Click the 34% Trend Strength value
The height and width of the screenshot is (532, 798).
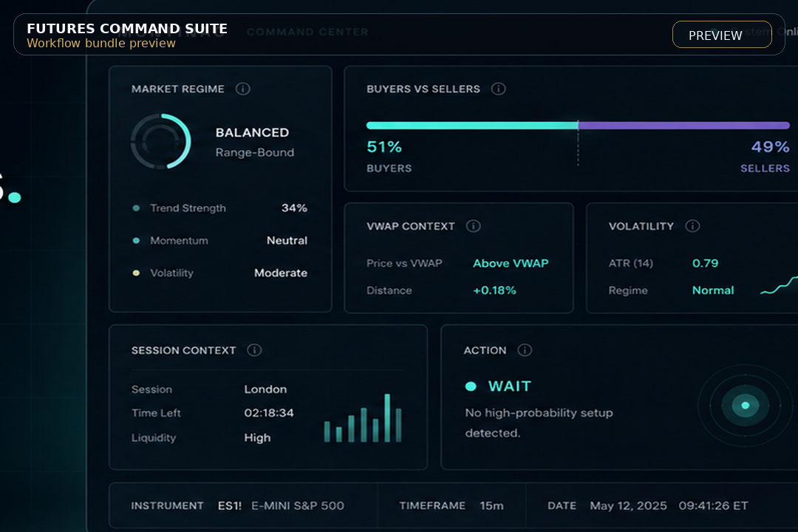(294, 208)
